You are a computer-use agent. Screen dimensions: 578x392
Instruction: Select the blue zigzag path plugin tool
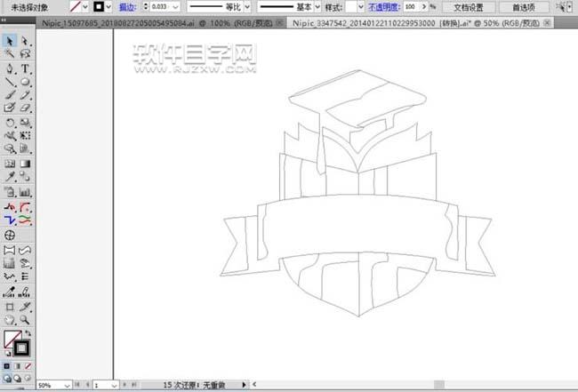coord(10,220)
